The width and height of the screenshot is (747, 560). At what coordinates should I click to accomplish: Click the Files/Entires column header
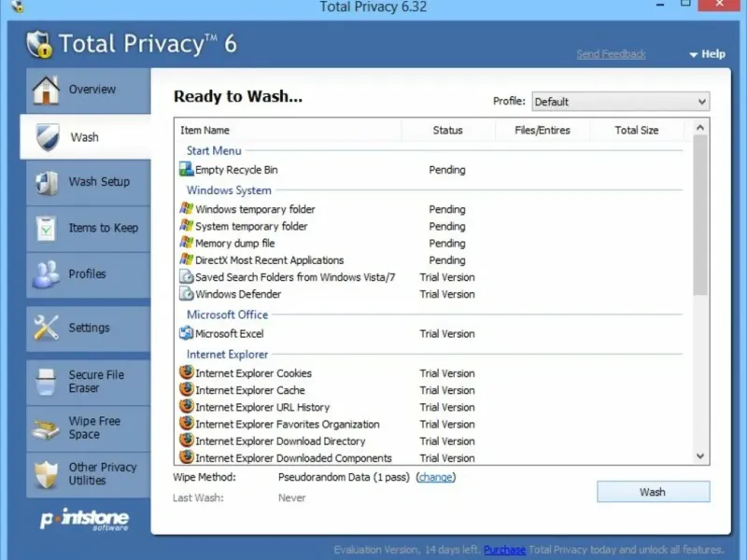543,130
